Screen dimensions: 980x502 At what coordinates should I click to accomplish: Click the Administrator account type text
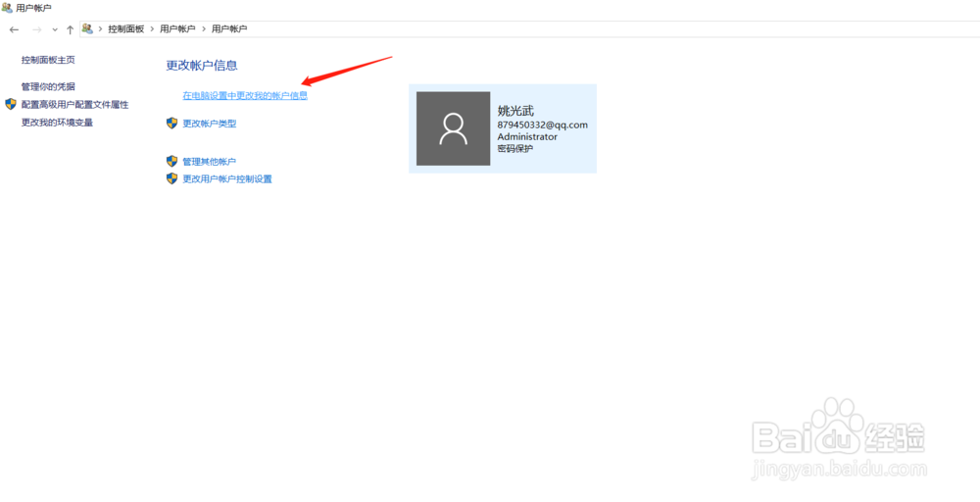click(x=527, y=136)
